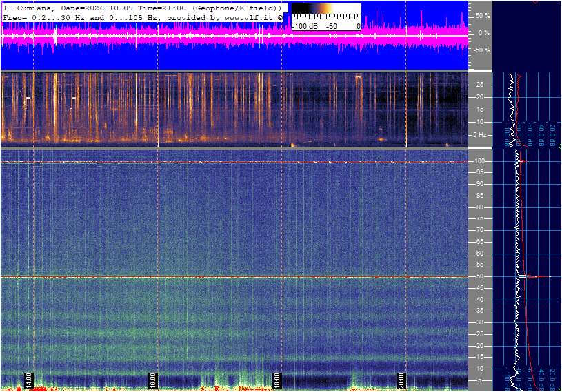Click the red 50 Hz mains line in spectrogram
Image resolution: width=562 pixels, height=392 pixels.
[x=234, y=277]
